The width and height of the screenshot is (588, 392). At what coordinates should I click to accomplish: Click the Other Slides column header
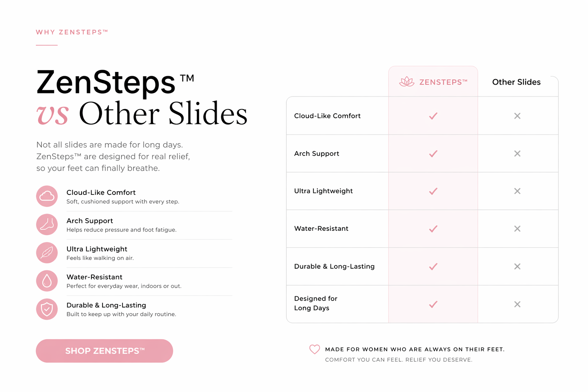pos(516,82)
